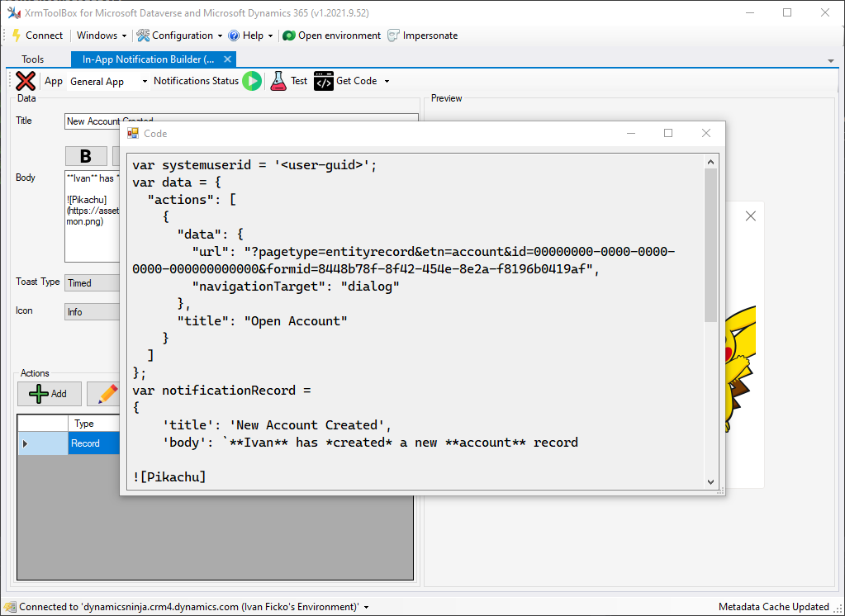Click the Open environment green icon
This screenshot has width=845, height=616.
(x=289, y=36)
